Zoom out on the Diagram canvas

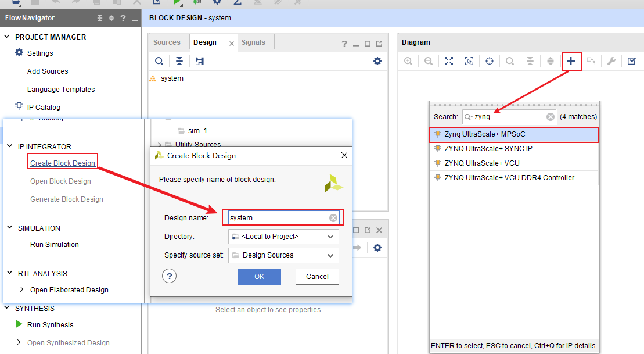(429, 61)
